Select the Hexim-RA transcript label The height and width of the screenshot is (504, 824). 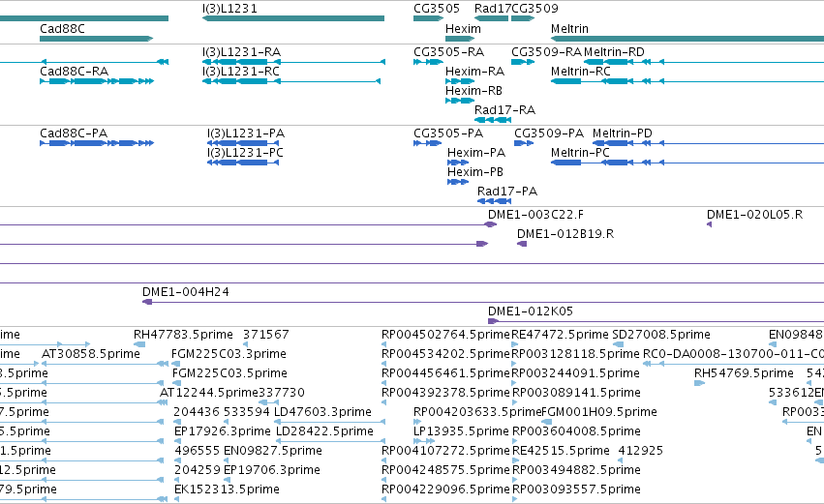(475, 72)
